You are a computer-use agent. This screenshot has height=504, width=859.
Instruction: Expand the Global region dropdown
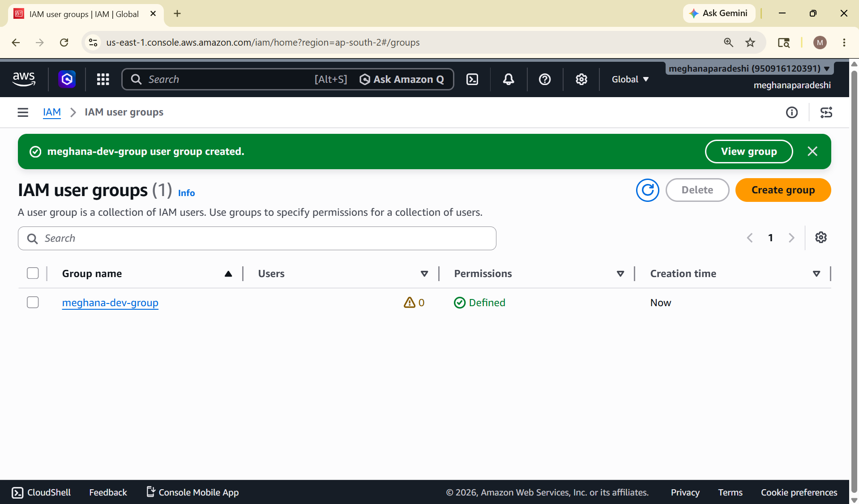[x=630, y=79]
